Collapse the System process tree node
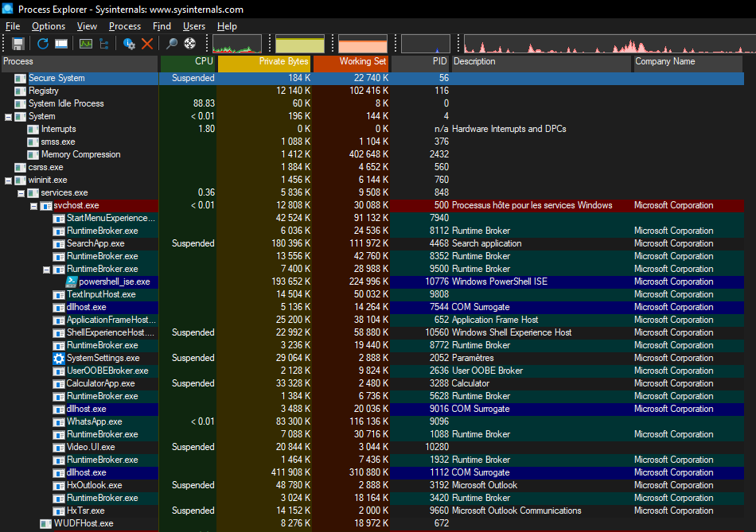The width and height of the screenshot is (756, 532). pos(8,117)
